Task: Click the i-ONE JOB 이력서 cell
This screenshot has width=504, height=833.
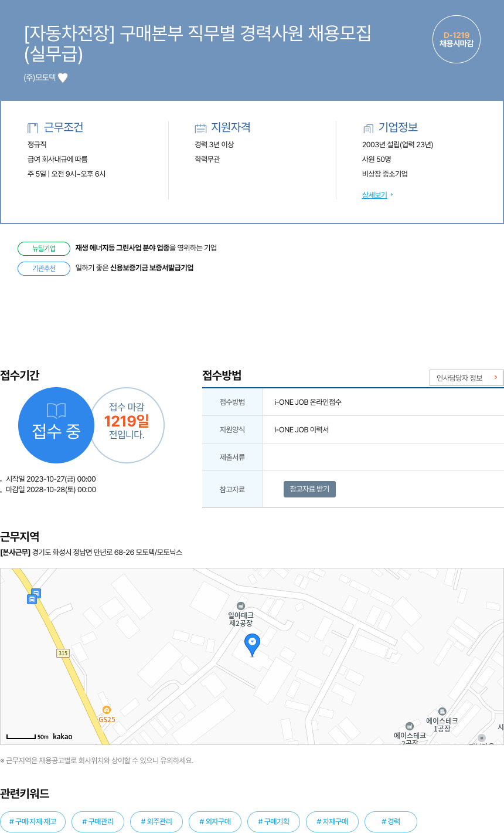Action: pyautogui.click(x=383, y=430)
